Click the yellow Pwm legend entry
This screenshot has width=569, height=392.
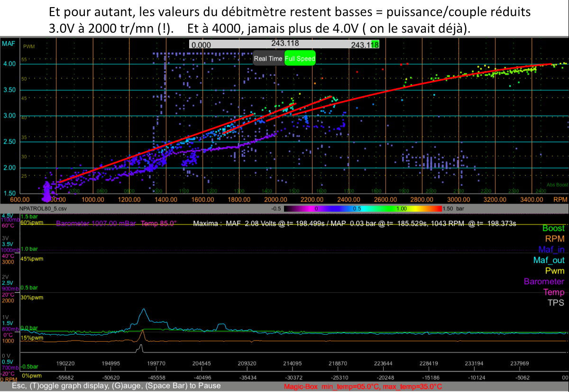[555, 271]
